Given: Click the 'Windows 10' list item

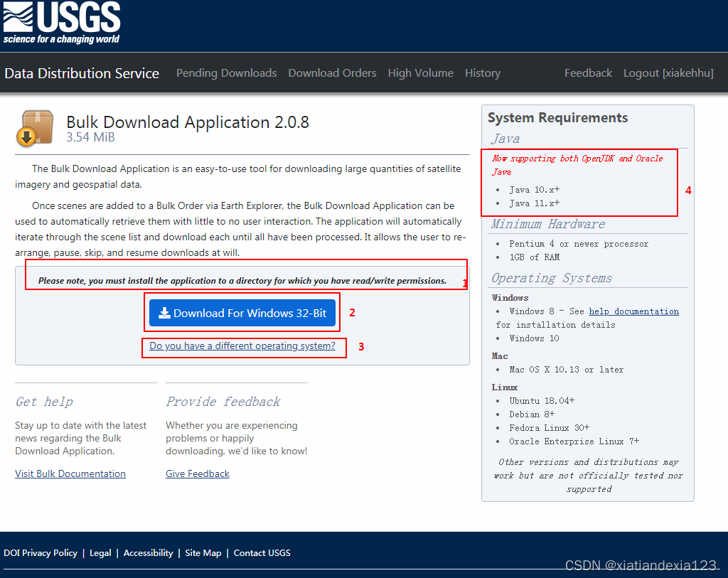Looking at the screenshot, I should pyautogui.click(x=534, y=338).
